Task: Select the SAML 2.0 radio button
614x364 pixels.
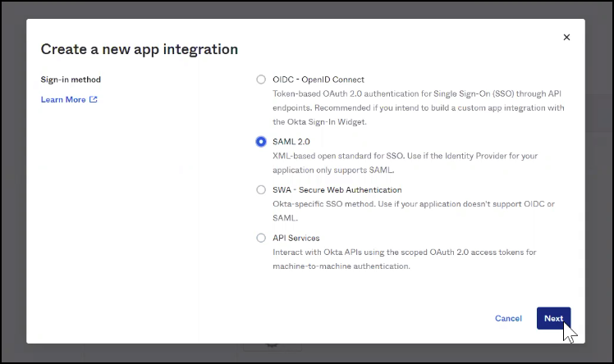Action: coord(261,142)
